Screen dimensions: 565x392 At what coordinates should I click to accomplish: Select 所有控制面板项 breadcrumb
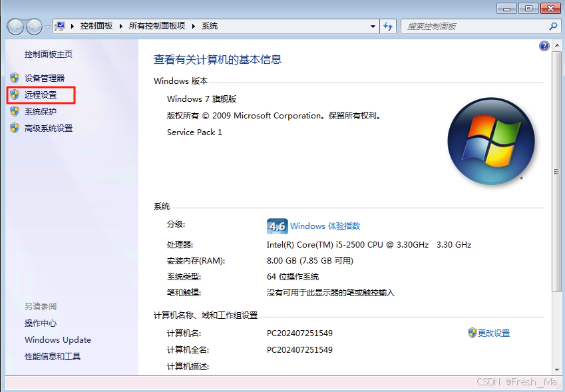tap(157, 26)
